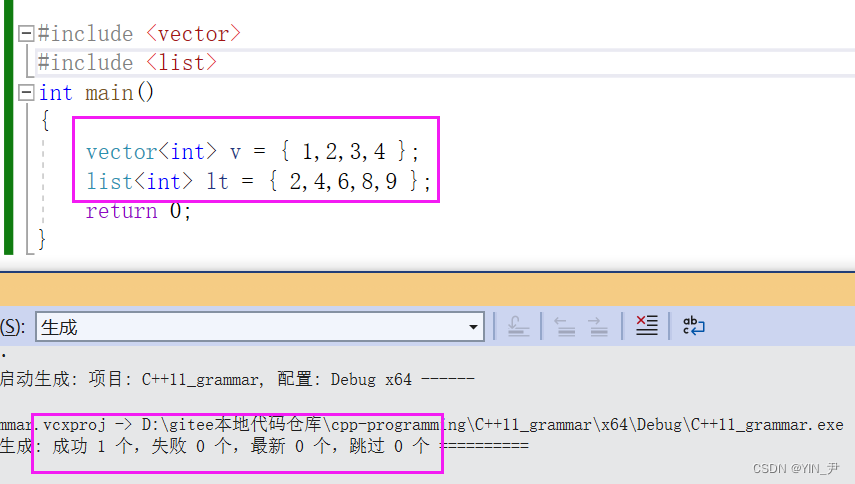
Task: Click the #include <vector> line
Action: tap(140, 34)
